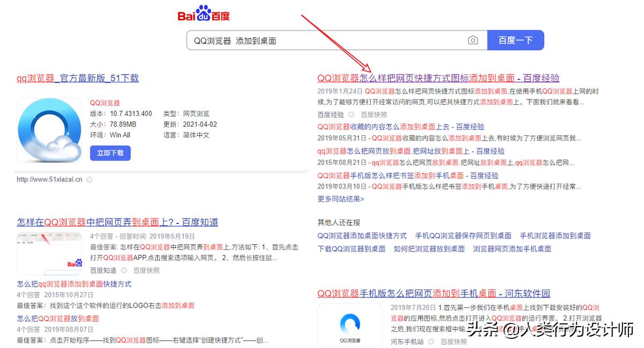
Task: Click the QQ浏览器 application icon in the 51下载 result
Action: pyautogui.click(x=49, y=131)
